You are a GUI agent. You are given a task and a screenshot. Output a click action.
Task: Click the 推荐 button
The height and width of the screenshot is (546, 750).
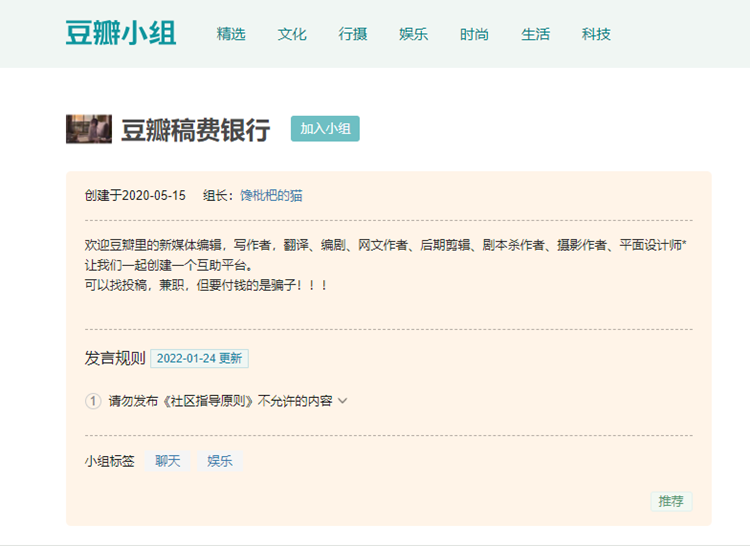[x=671, y=502]
